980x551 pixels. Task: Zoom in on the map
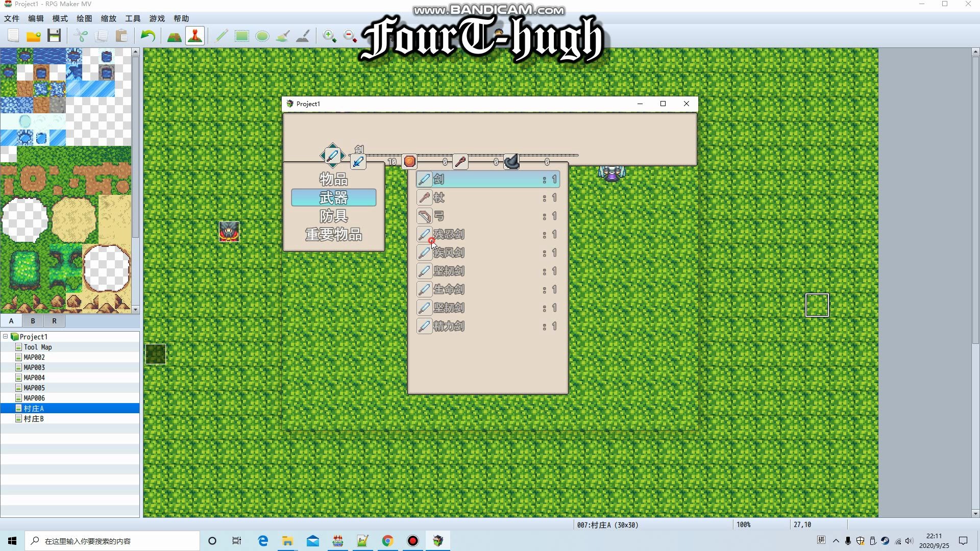pyautogui.click(x=329, y=36)
